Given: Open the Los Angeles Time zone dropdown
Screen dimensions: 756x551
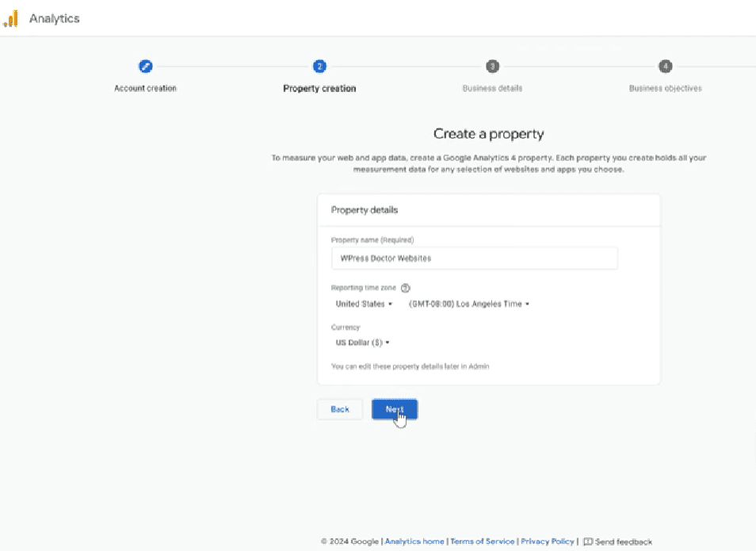Looking at the screenshot, I should tap(468, 304).
